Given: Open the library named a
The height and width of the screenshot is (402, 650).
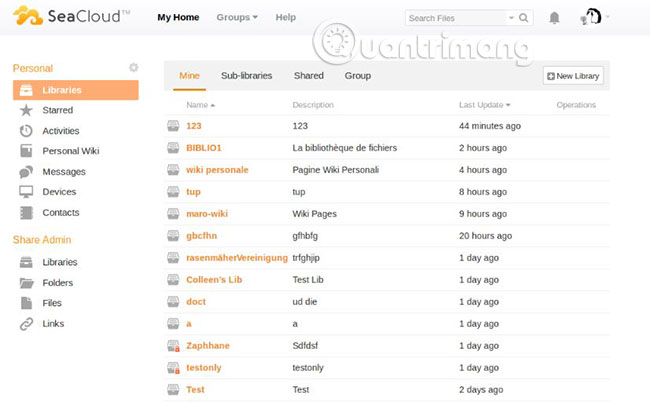Looking at the screenshot, I should 189,324.
